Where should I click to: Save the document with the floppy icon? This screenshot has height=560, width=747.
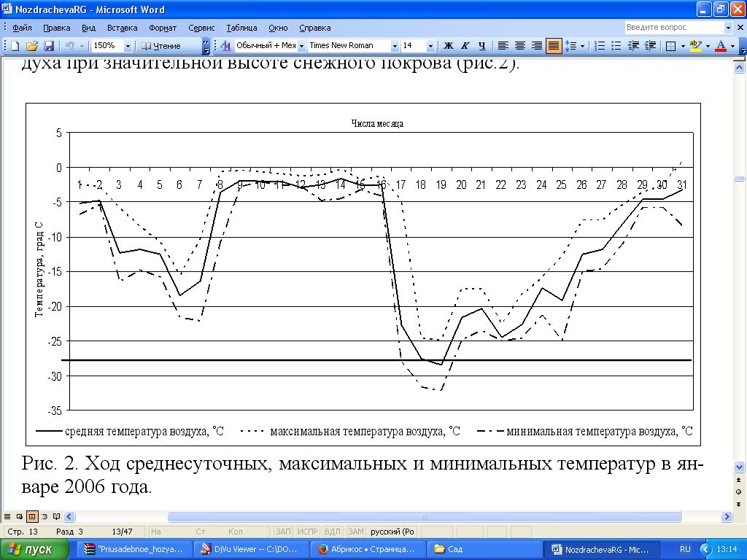49,45
